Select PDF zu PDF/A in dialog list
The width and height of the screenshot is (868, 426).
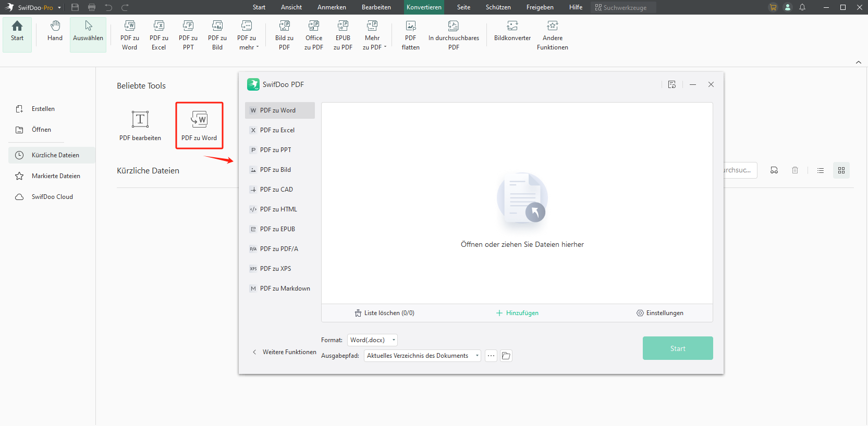280,249
